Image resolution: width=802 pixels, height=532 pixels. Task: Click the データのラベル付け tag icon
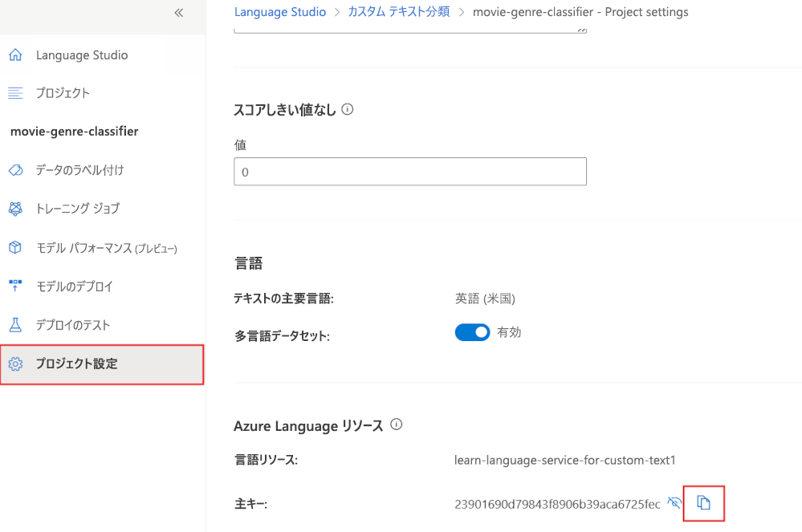[15, 169]
